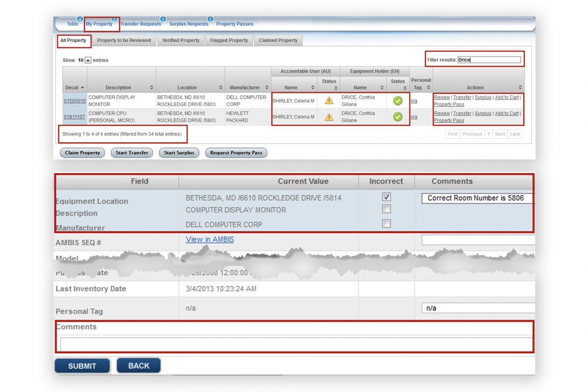Uncheck Incorrect box for Equipment Location
The width and height of the screenshot is (588, 392).
(x=386, y=197)
